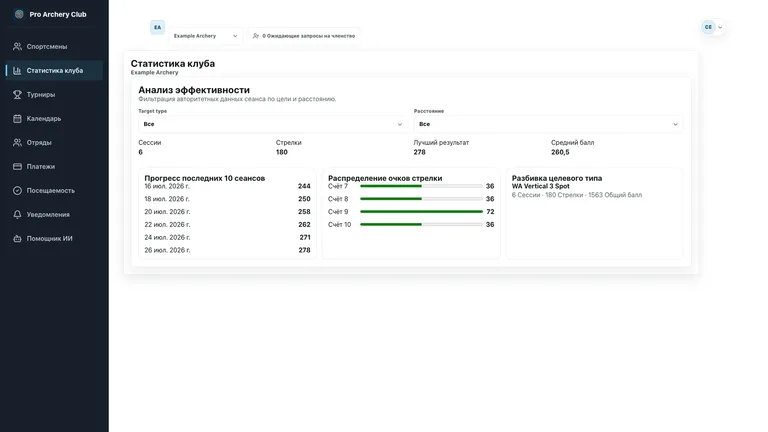Click the session row 22 июл. 2026 г.
This screenshot has width=768, height=432.
pos(227,224)
